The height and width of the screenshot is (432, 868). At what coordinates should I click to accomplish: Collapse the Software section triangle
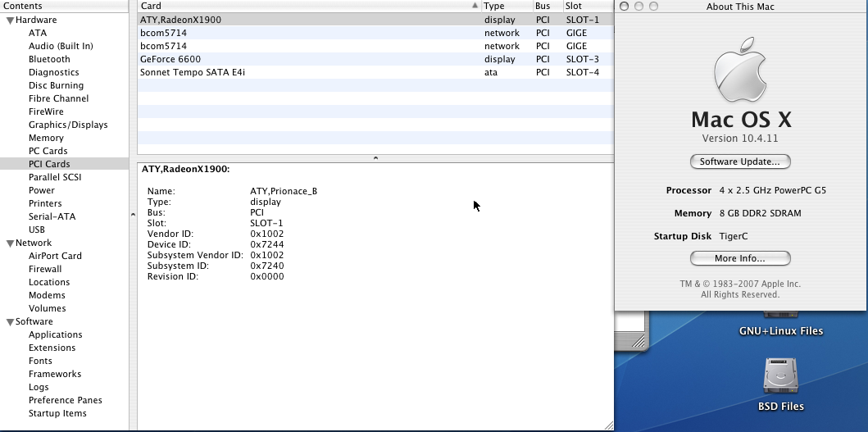click(x=10, y=322)
